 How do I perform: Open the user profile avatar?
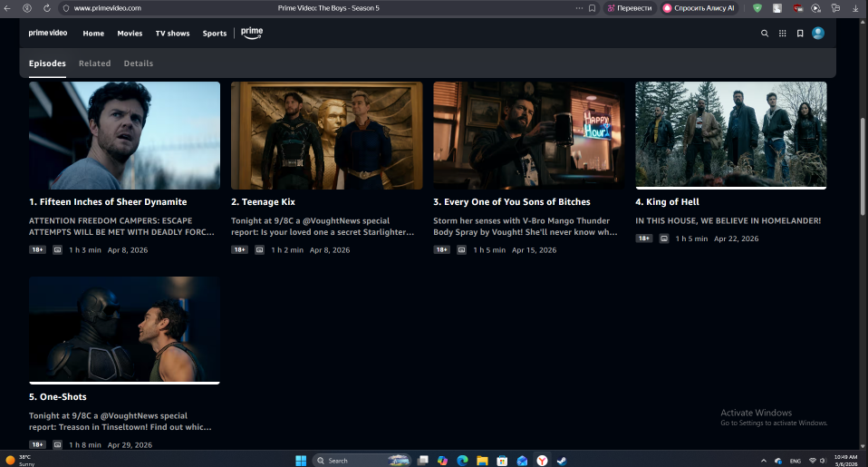[x=818, y=34]
